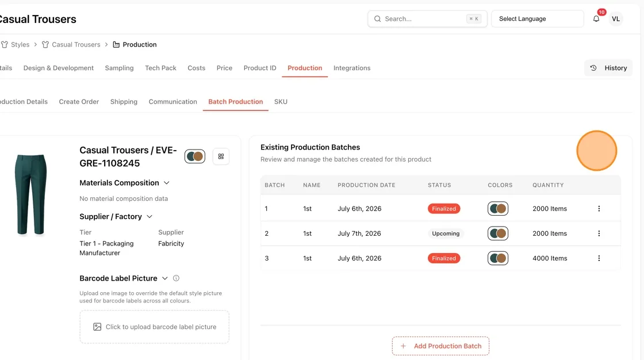The image size is (644, 360).
Task: Switch to the Sampling tab
Action: pyautogui.click(x=119, y=68)
